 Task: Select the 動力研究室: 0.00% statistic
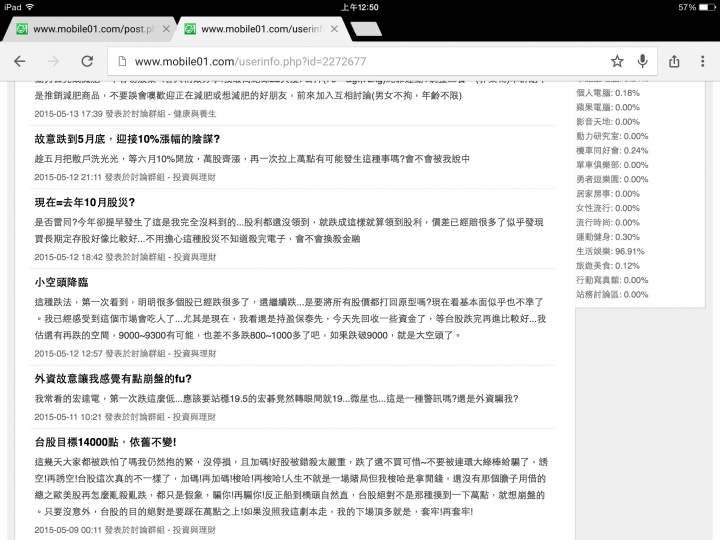[x=612, y=136]
